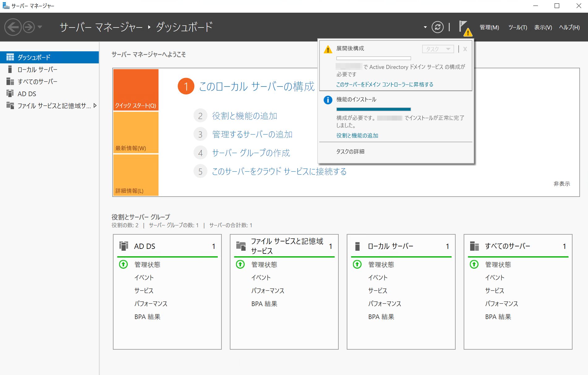The image size is (588, 375).
Task: Open the ツール(T) menu
Action: click(x=517, y=27)
